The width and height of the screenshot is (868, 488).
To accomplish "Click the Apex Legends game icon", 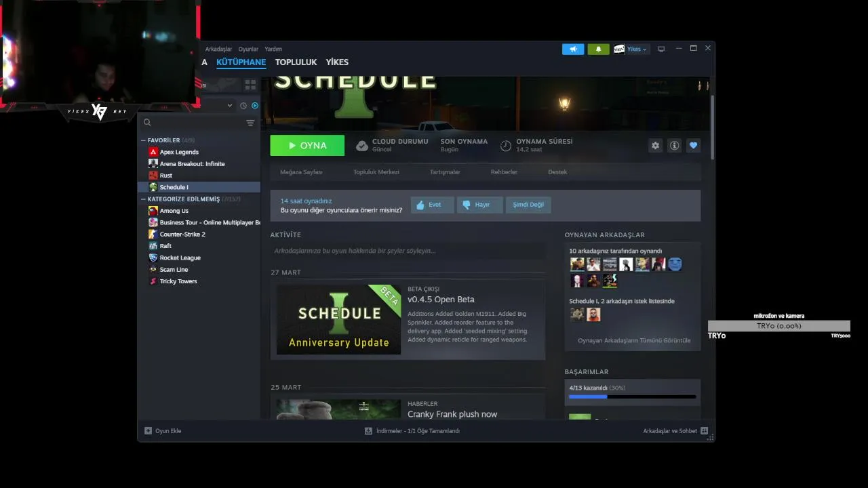I will click(x=153, y=152).
